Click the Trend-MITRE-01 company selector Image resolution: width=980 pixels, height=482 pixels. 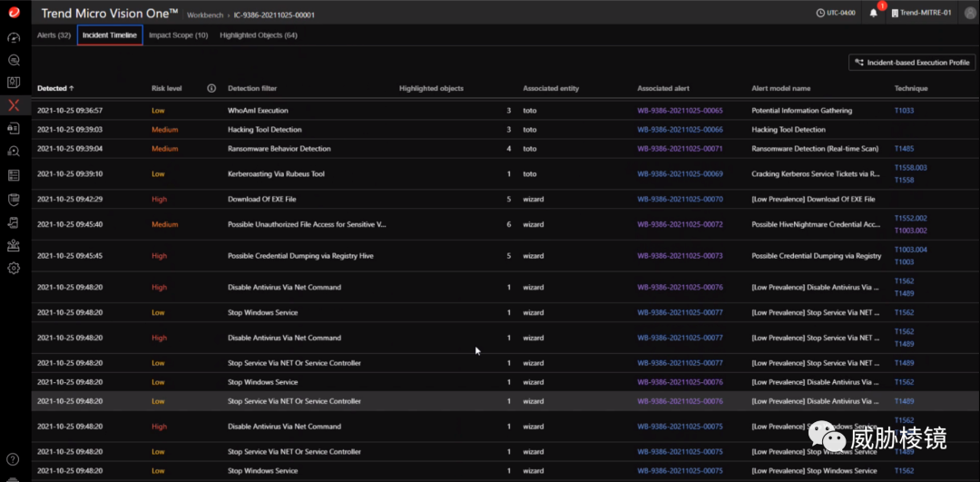click(921, 13)
